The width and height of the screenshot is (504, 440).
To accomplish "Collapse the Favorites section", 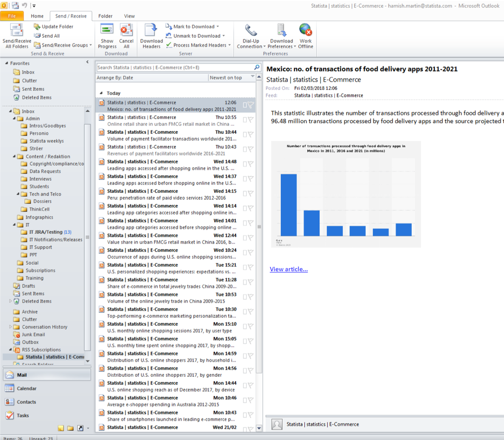I will pyautogui.click(x=7, y=63).
